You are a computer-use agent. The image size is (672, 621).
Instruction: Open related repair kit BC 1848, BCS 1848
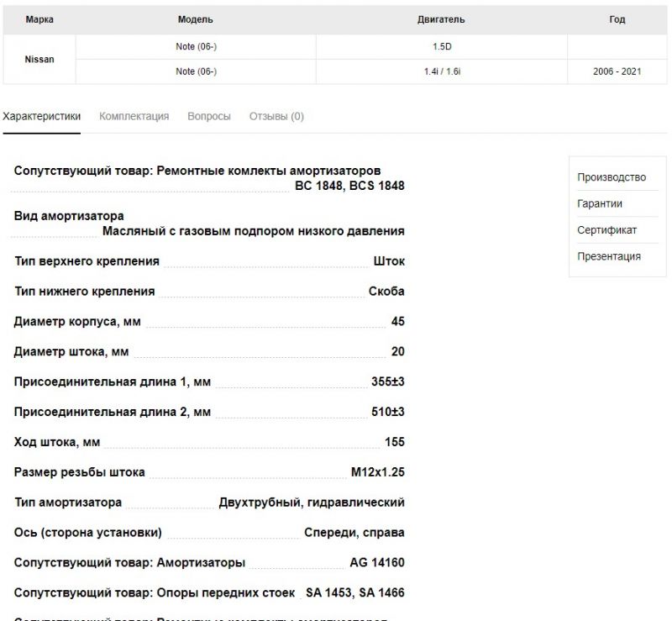pyautogui.click(x=349, y=186)
